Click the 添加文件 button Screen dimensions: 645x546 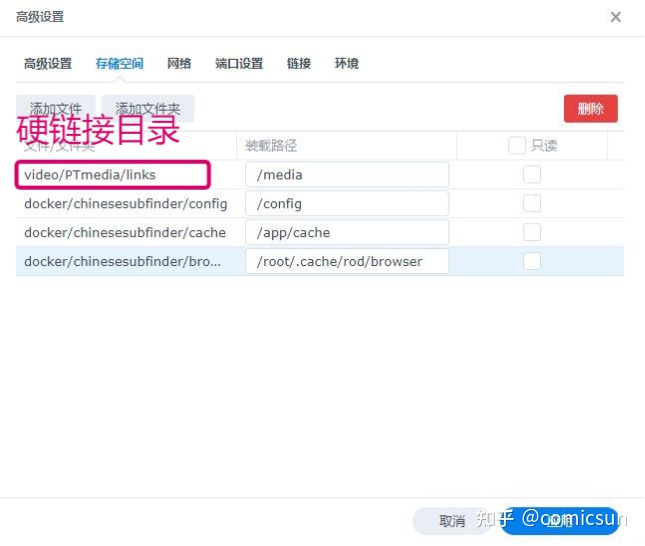(56, 109)
